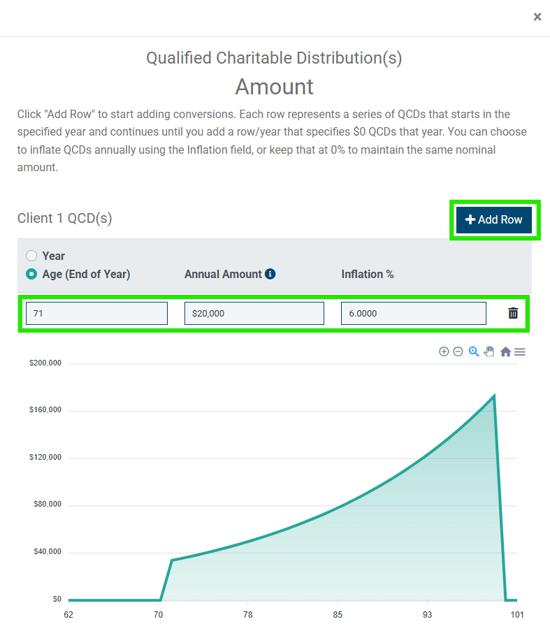
Task: Open the chart hamburger menu
Action: pos(519,351)
